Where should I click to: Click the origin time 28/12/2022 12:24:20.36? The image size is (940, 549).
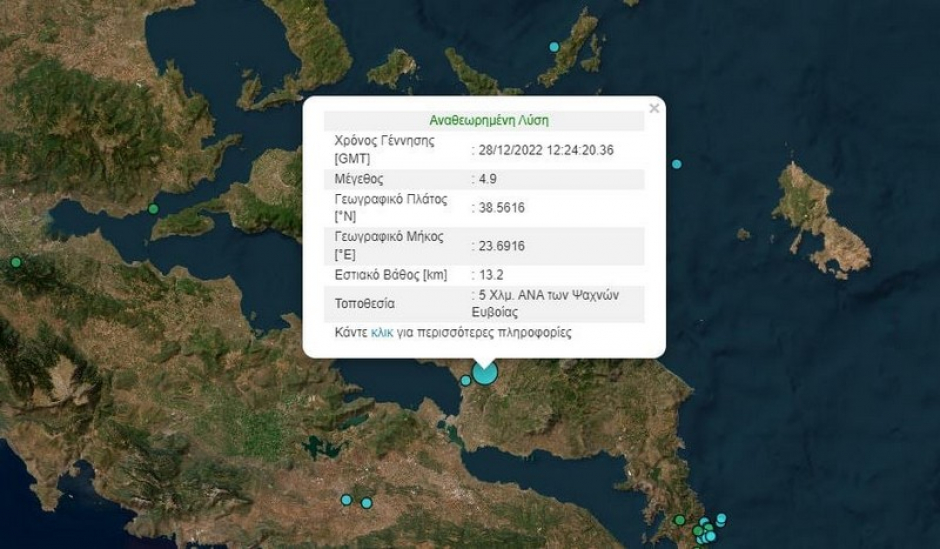pos(546,150)
